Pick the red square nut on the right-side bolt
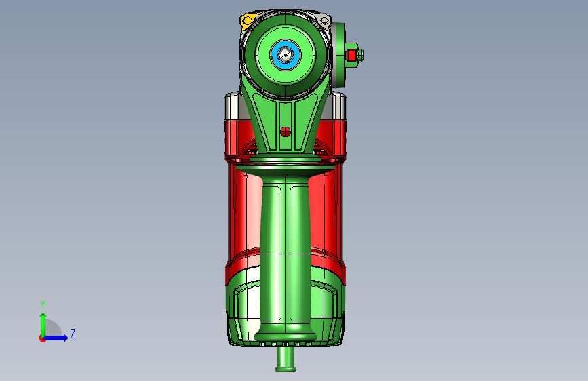Screen dimensions: 588x381 coord(351,56)
